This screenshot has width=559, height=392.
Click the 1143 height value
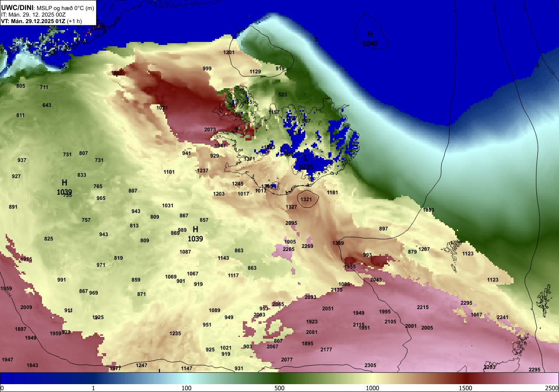pyautogui.click(x=223, y=258)
